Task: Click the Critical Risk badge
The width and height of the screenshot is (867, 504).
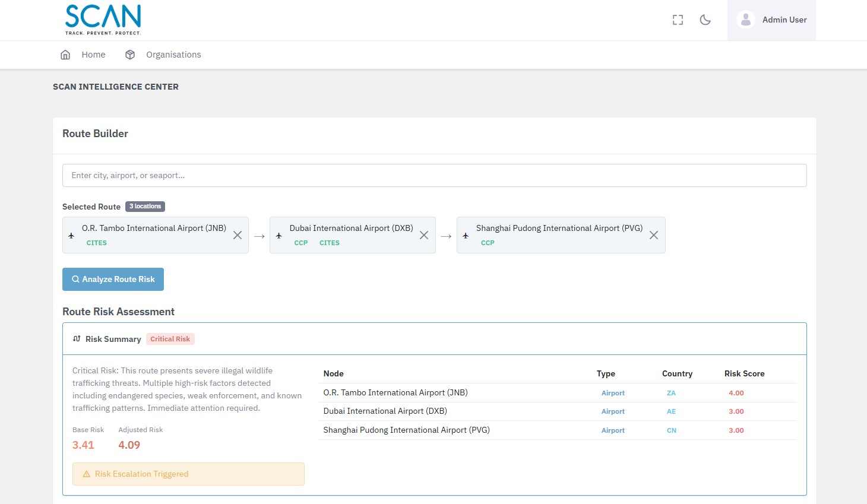Action: point(170,339)
